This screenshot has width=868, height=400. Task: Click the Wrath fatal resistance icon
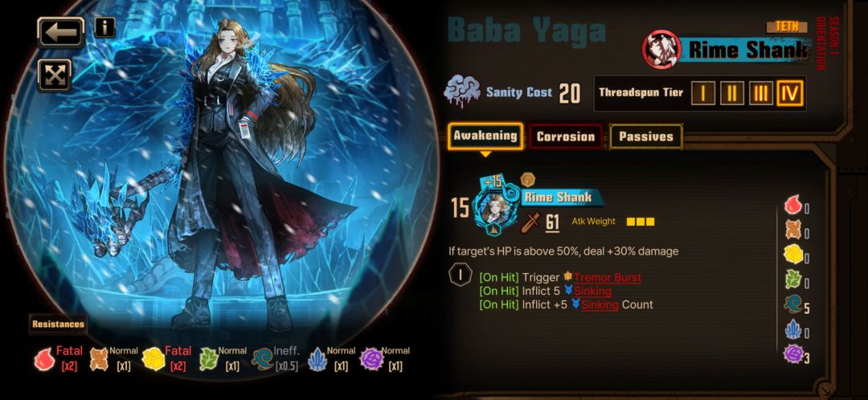click(44, 359)
